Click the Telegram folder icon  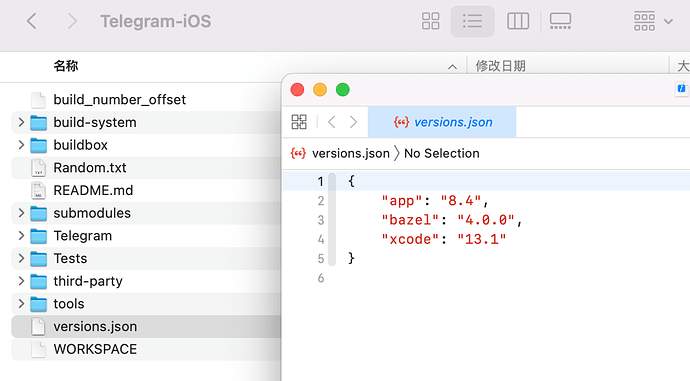[39, 236]
